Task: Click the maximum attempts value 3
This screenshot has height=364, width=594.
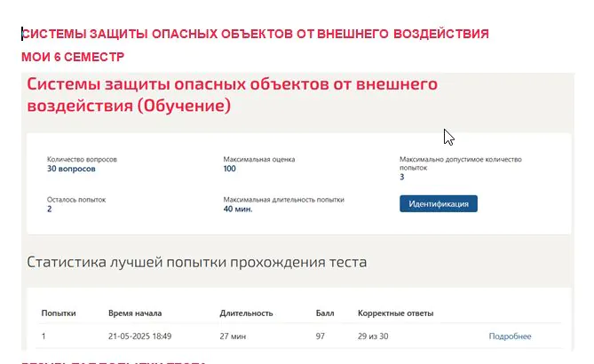Action: [x=402, y=177]
